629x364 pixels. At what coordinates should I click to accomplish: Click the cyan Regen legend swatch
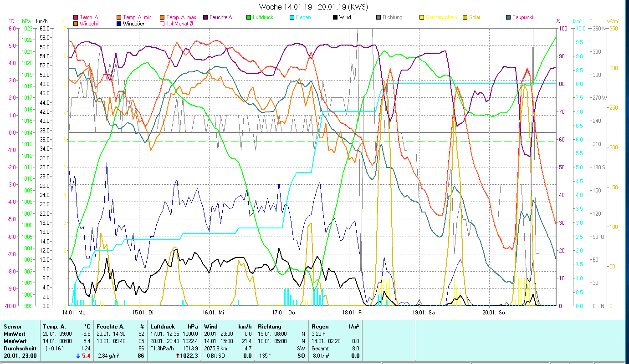(291, 17)
